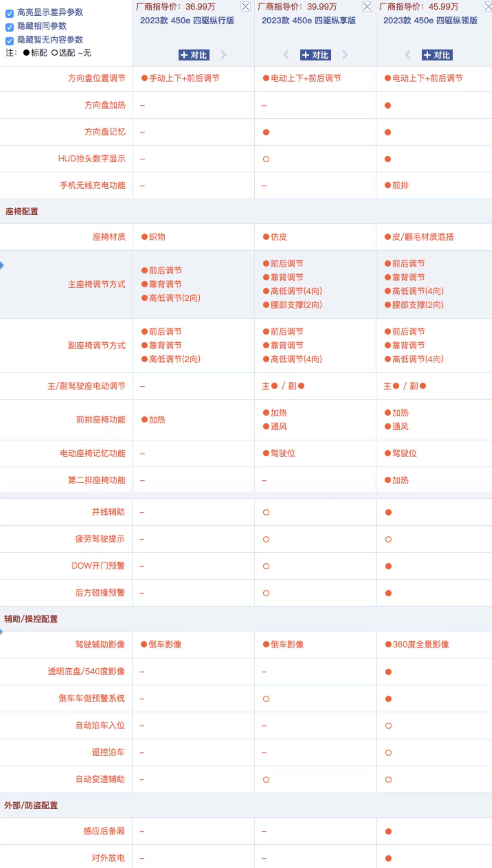Click the 手机无线充电功能 parameter label

[x=92, y=185]
